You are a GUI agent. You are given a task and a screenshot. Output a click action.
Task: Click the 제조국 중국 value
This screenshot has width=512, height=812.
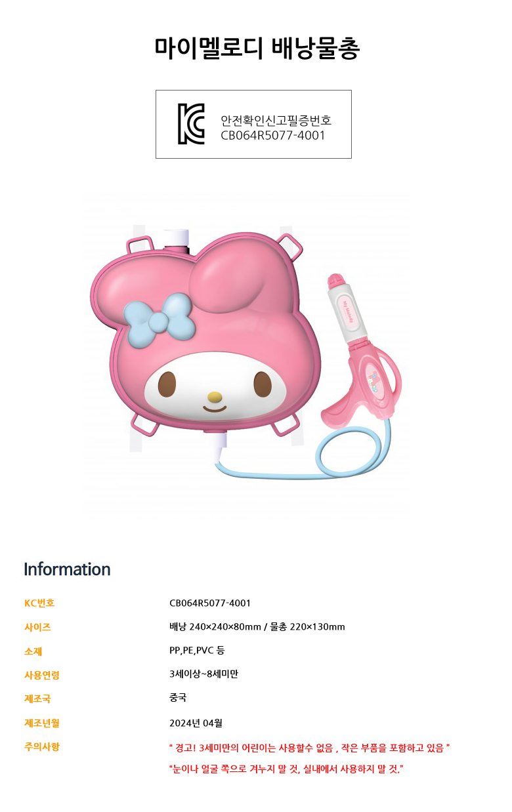(x=178, y=697)
